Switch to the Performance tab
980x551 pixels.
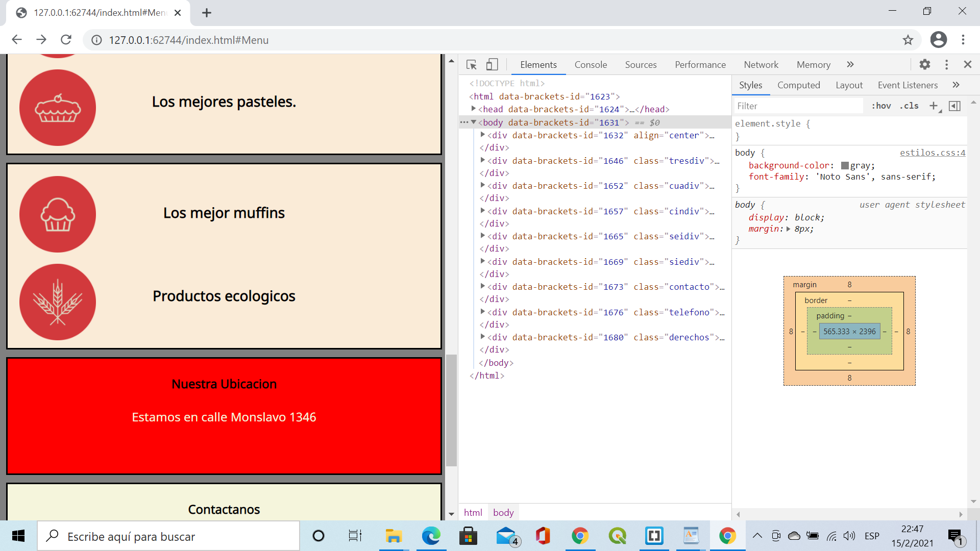coord(700,65)
